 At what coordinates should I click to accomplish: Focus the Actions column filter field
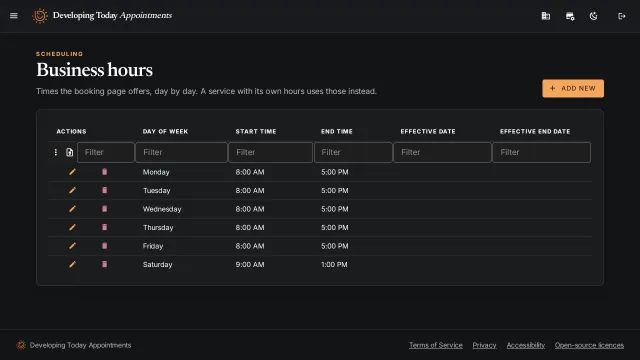(x=106, y=152)
